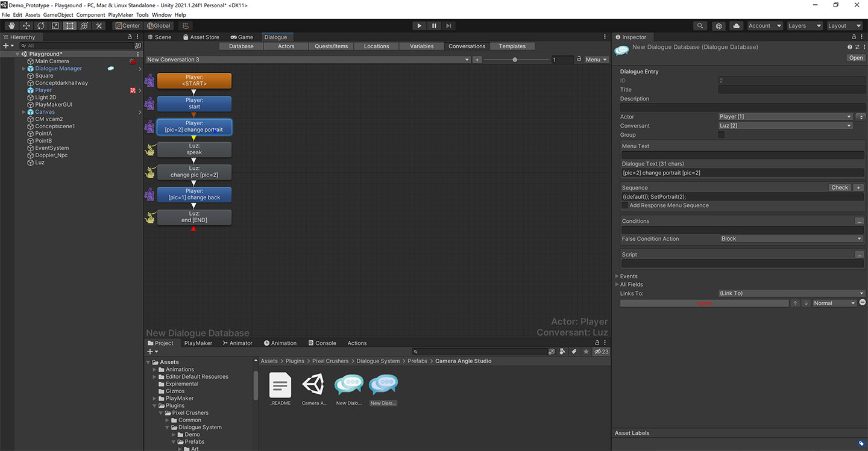Select the Scale tool
The height and width of the screenshot is (451, 868).
[55, 26]
